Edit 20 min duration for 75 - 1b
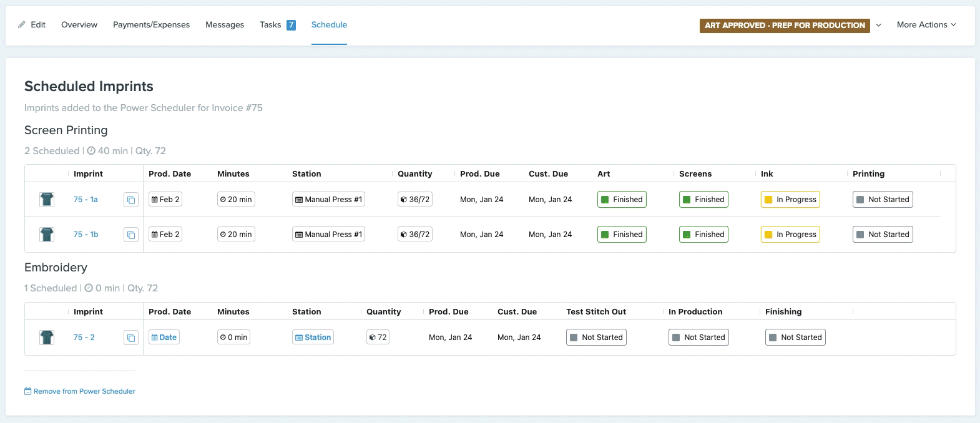980x423 pixels. click(x=236, y=235)
